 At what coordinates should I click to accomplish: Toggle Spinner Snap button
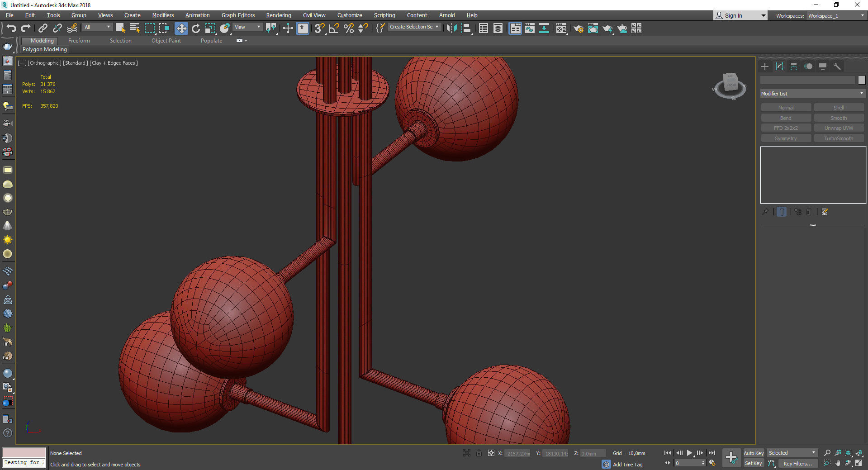(363, 28)
